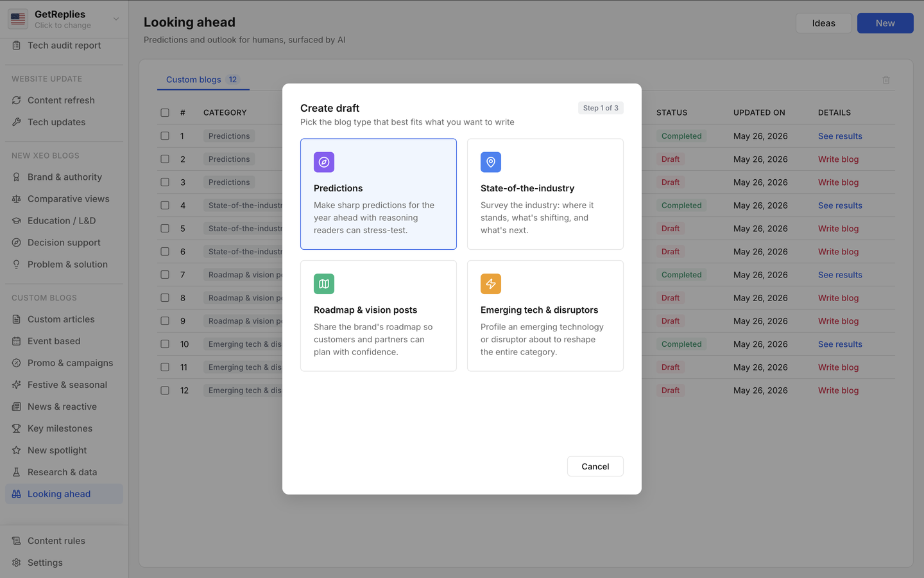
Task: Click the Comparative views scale icon
Action: [17, 199]
